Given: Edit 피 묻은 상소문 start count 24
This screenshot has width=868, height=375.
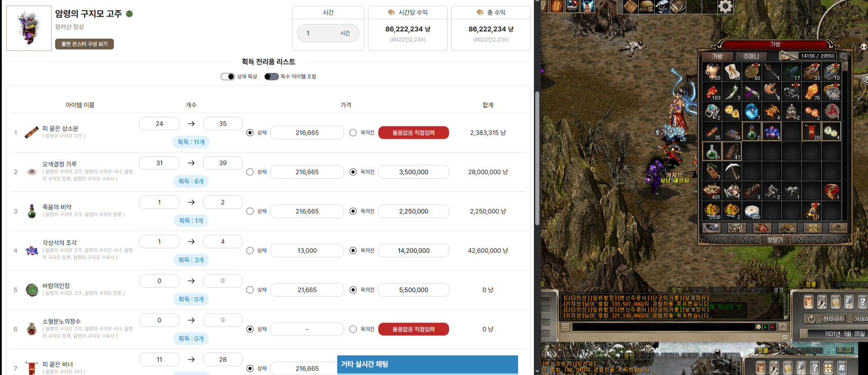Looking at the screenshot, I should pos(159,124).
